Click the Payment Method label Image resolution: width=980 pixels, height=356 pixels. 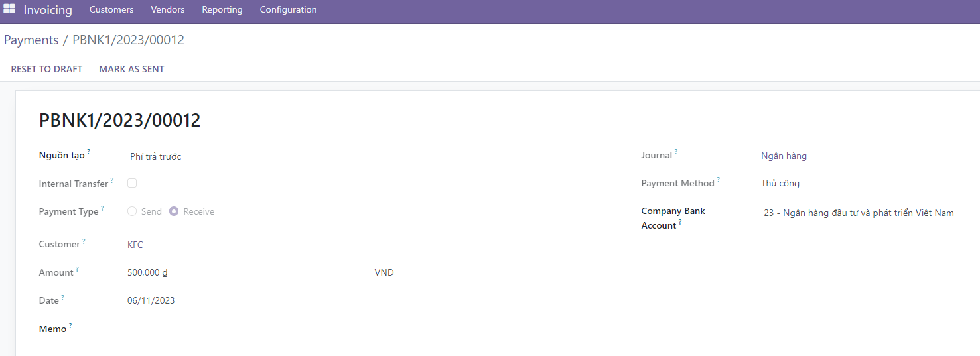pos(677,183)
